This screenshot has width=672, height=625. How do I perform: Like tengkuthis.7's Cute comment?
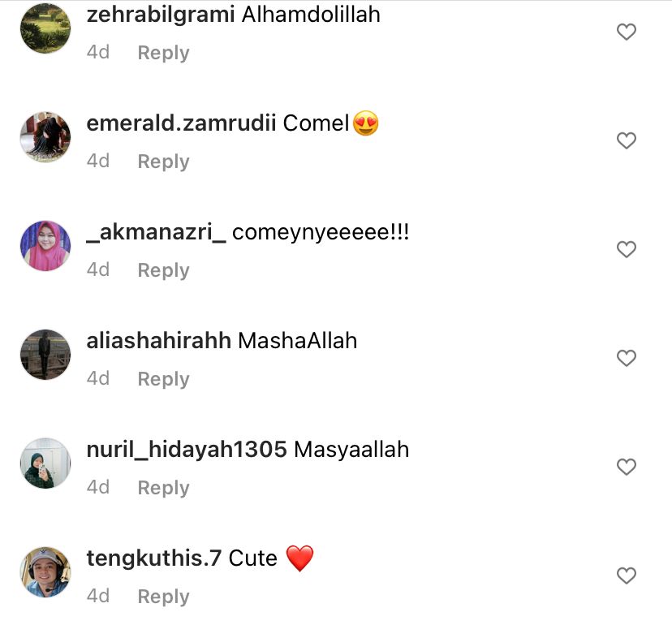coord(626,575)
